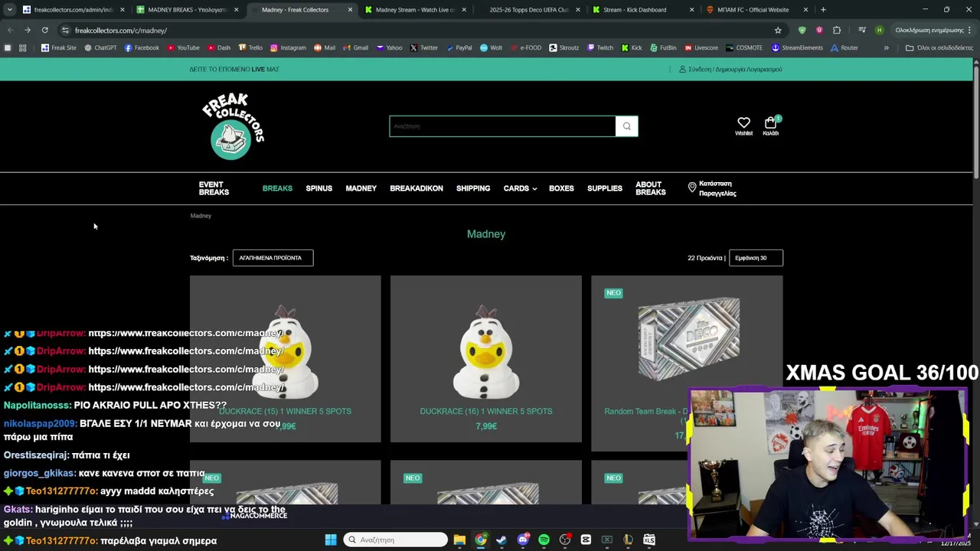Open the shopping cart icon
This screenshot has width=980, height=551.
(x=770, y=122)
